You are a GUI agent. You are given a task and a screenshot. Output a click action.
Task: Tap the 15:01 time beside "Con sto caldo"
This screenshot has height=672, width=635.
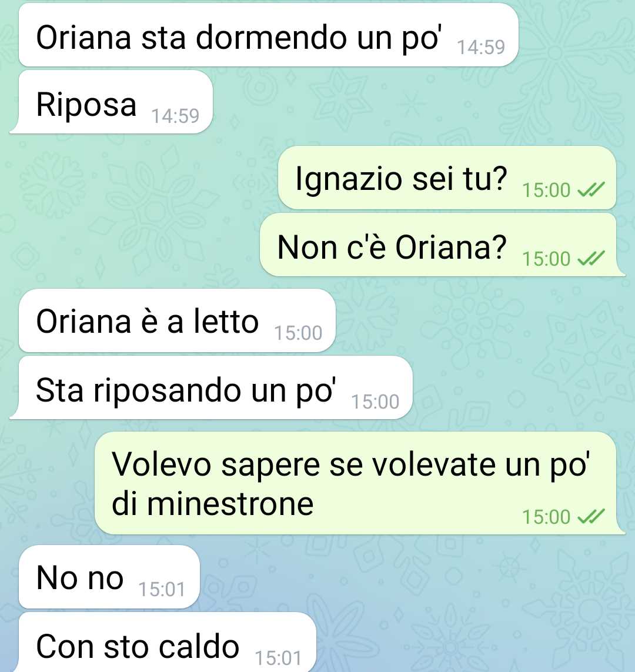pyautogui.click(x=278, y=658)
